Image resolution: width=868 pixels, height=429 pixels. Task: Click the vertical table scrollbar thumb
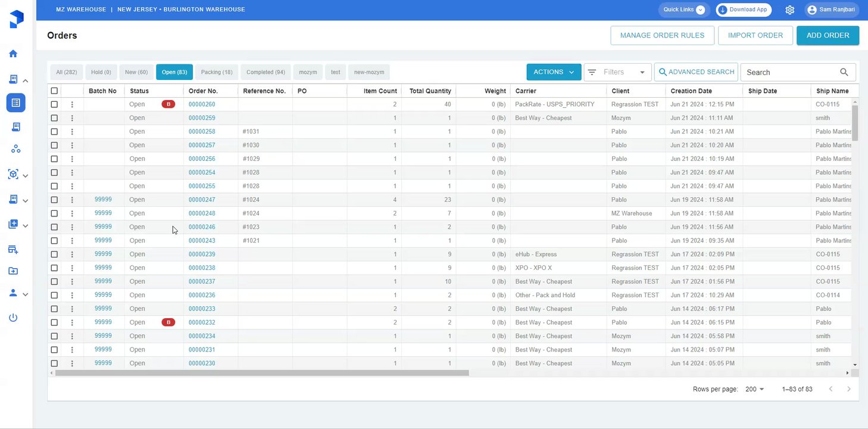click(855, 123)
